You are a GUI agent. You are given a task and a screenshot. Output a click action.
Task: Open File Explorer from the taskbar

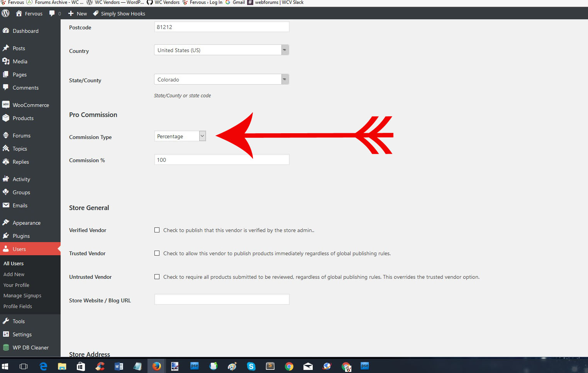pyautogui.click(x=62, y=366)
